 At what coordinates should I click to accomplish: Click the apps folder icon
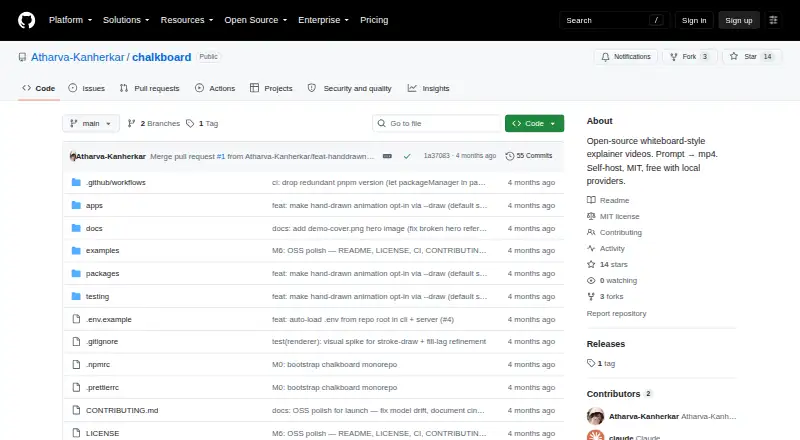click(x=76, y=205)
